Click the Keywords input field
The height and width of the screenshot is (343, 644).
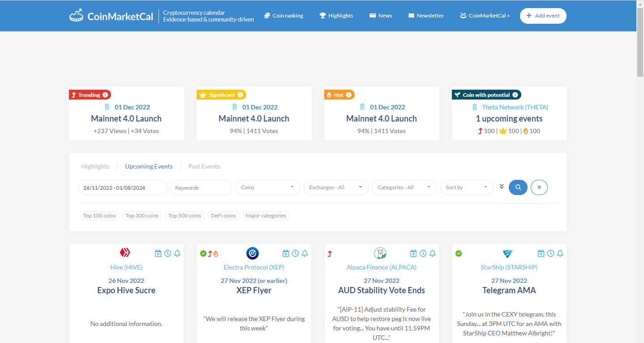click(201, 187)
